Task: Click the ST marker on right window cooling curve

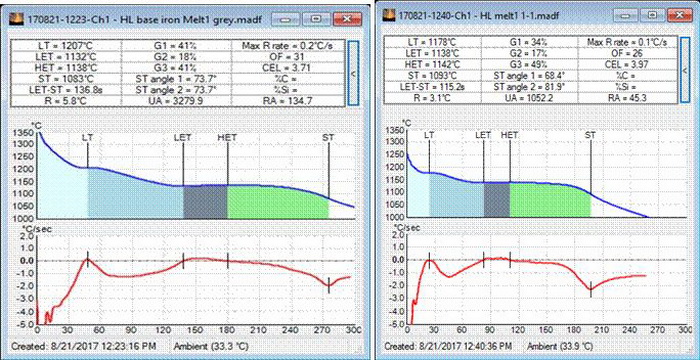Action: (x=591, y=134)
